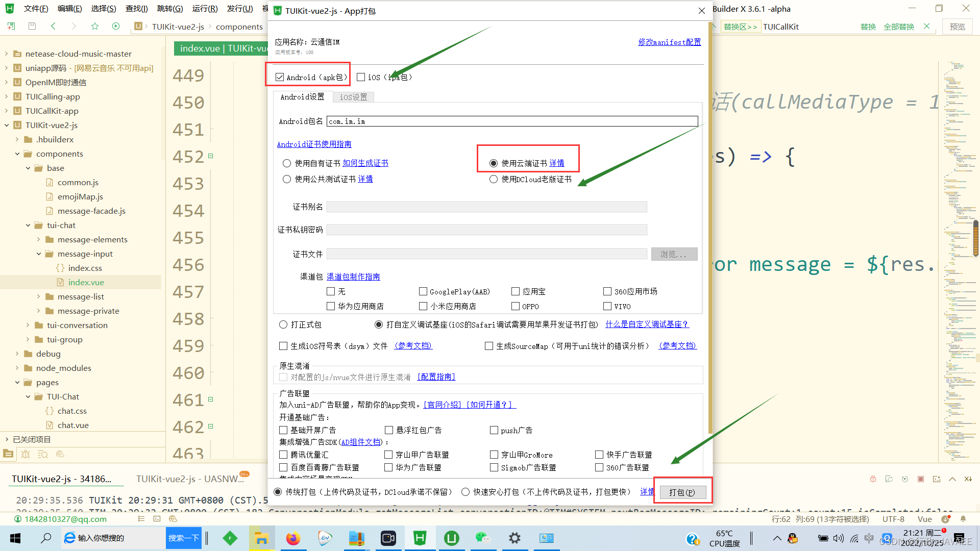The image size is (980, 551).
Task: Open WeChat from the taskbar
Action: [x=482, y=538]
